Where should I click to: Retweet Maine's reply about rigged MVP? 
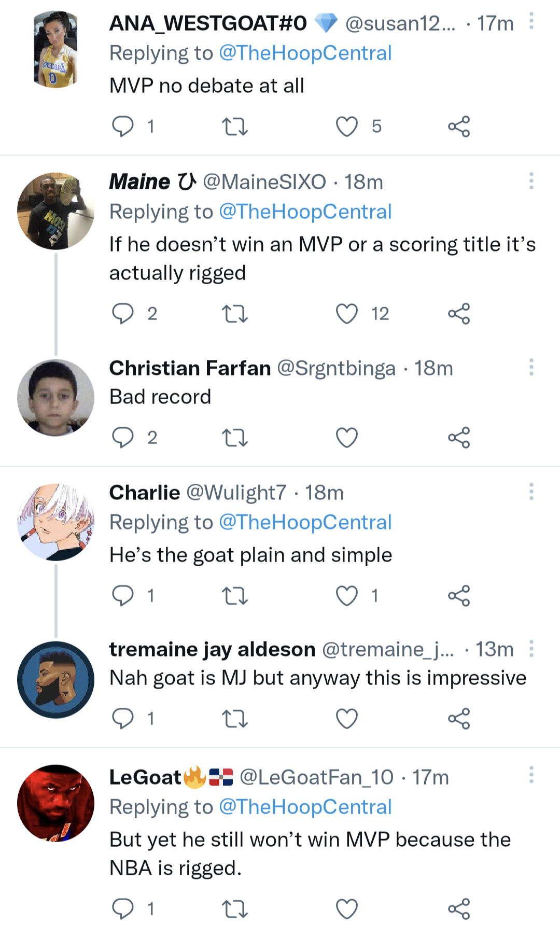tap(235, 314)
